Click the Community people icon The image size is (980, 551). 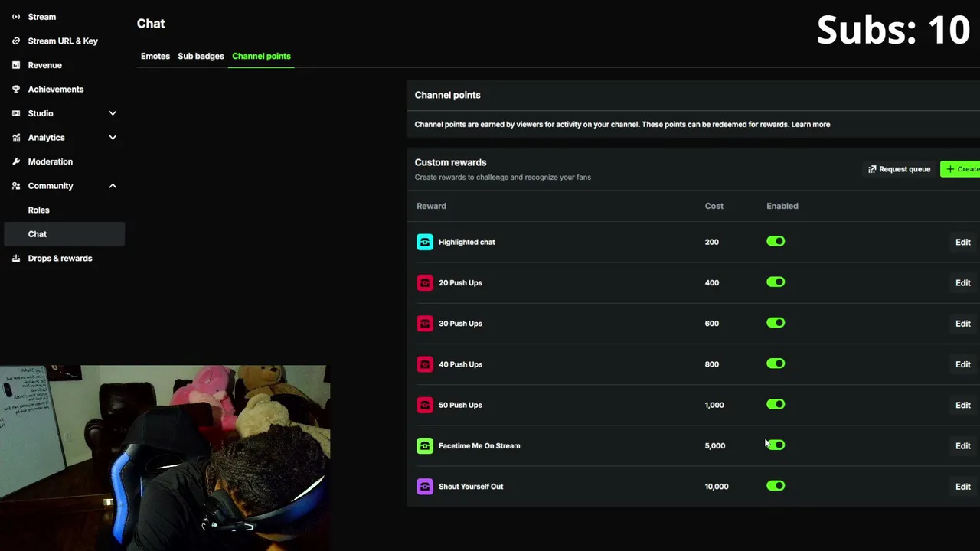point(16,186)
